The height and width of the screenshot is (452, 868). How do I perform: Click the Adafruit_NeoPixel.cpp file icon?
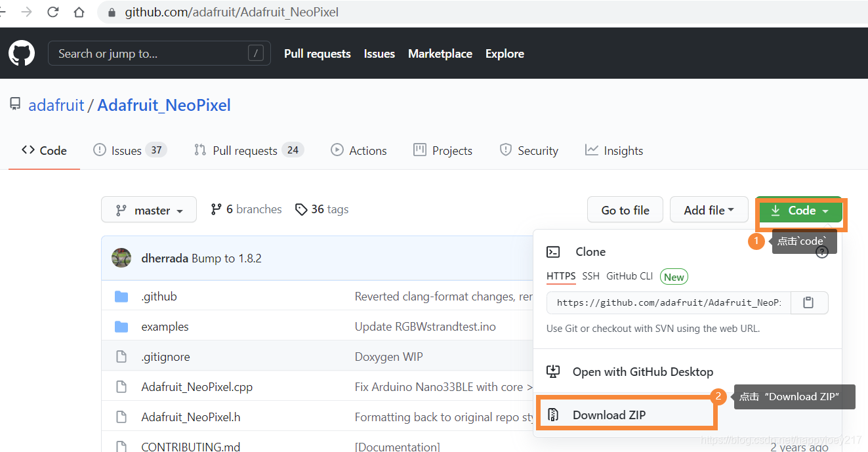121,387
